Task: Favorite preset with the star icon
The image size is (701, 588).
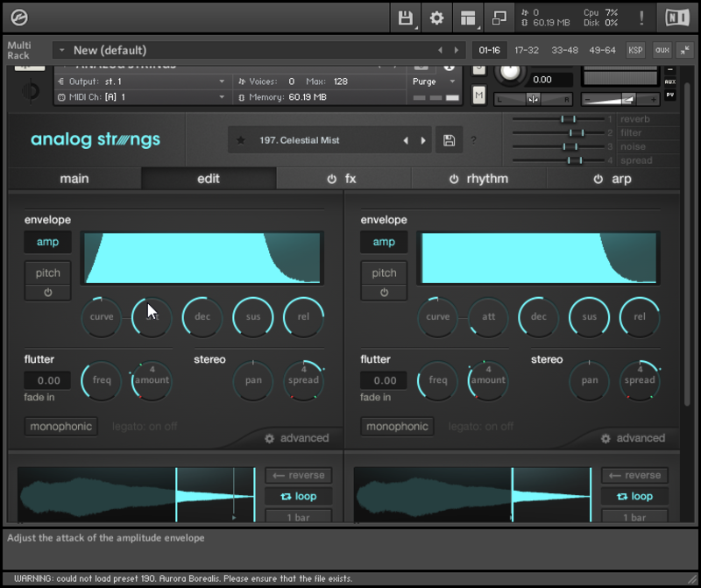Action: (240, 140)
